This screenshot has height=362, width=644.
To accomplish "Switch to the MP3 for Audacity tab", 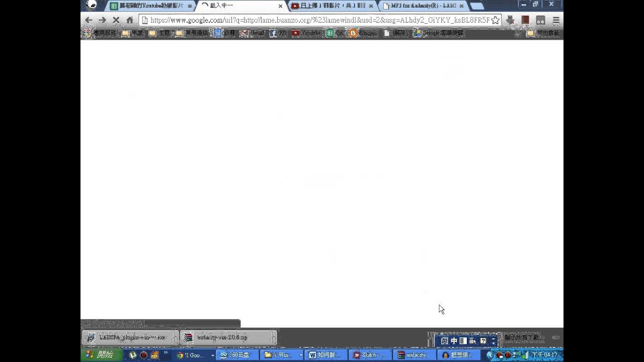I will point(423,6).
